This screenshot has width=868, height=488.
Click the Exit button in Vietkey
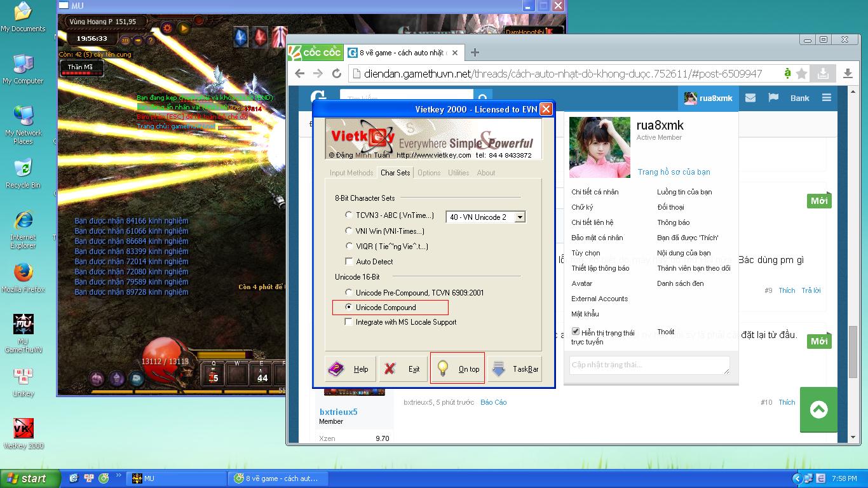click(x=403, y=369)
